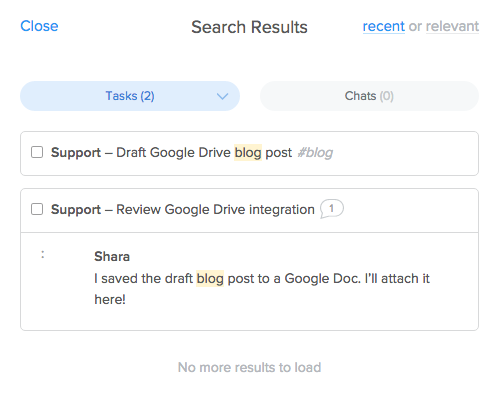Check the Review Google Drive integration task
496x394 pixels.
pos(37,209)
